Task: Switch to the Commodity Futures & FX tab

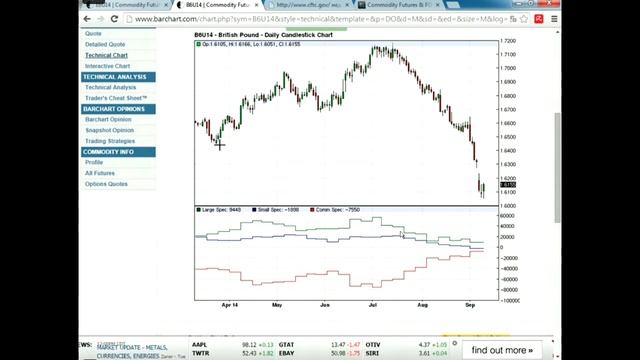Action: pyautogui.click(x=398, y=5)
